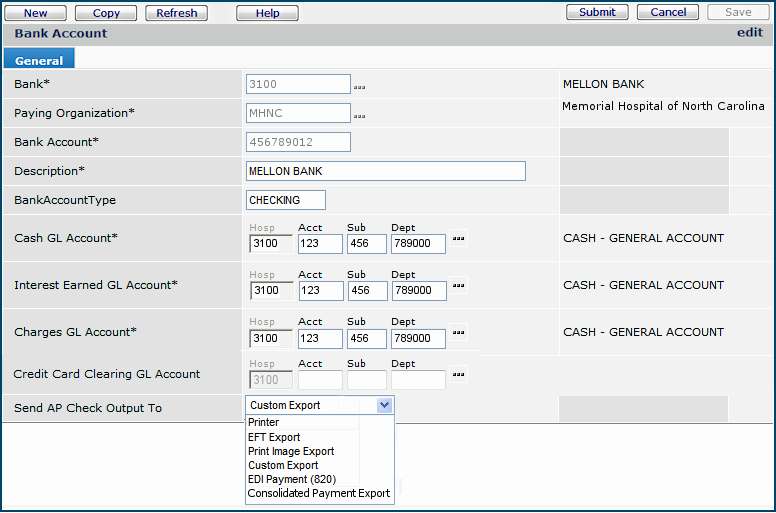Viewport: 776px width, 513px height.
Task: Select Printer from the output list
Action: coord(264,422)
